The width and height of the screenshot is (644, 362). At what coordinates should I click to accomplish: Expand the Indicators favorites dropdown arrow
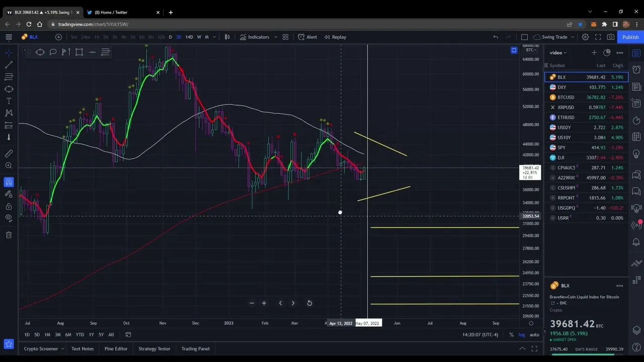275,37
